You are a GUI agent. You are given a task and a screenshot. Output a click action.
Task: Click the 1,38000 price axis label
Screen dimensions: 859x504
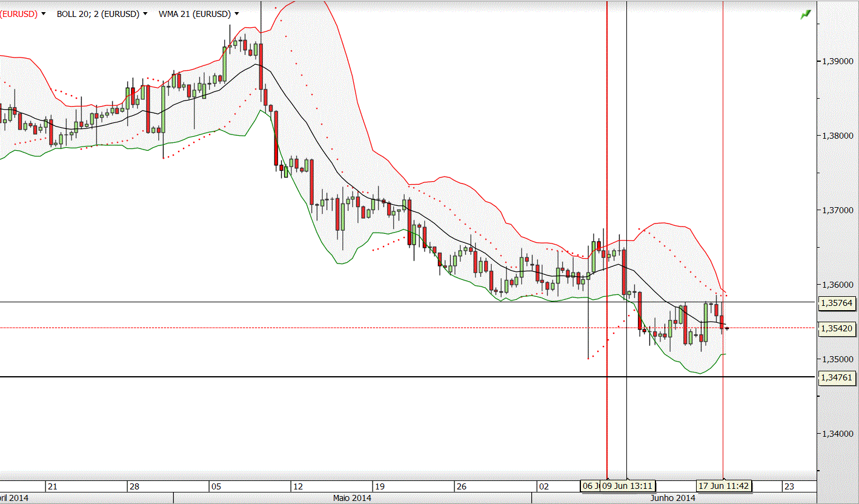click(x=837, y=136)
